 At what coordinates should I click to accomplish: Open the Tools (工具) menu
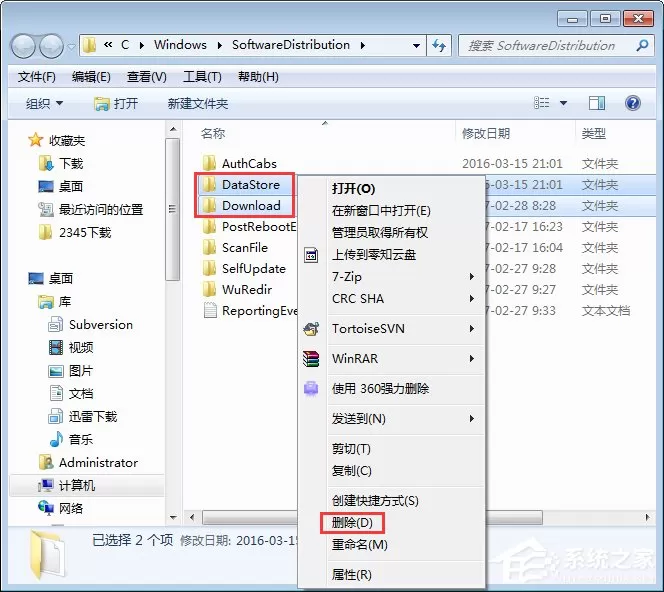click(x=202, y=77)
